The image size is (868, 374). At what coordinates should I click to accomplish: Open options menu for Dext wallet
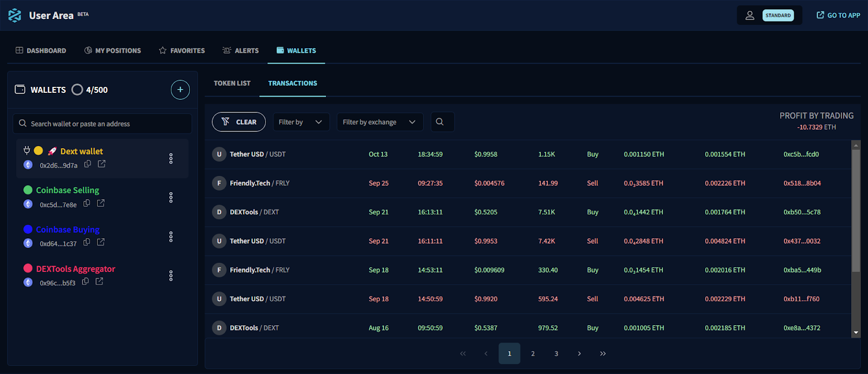pos(171,159)
